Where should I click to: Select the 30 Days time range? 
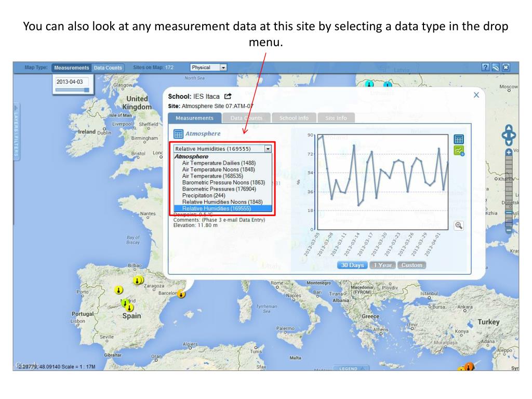(353, 265)
